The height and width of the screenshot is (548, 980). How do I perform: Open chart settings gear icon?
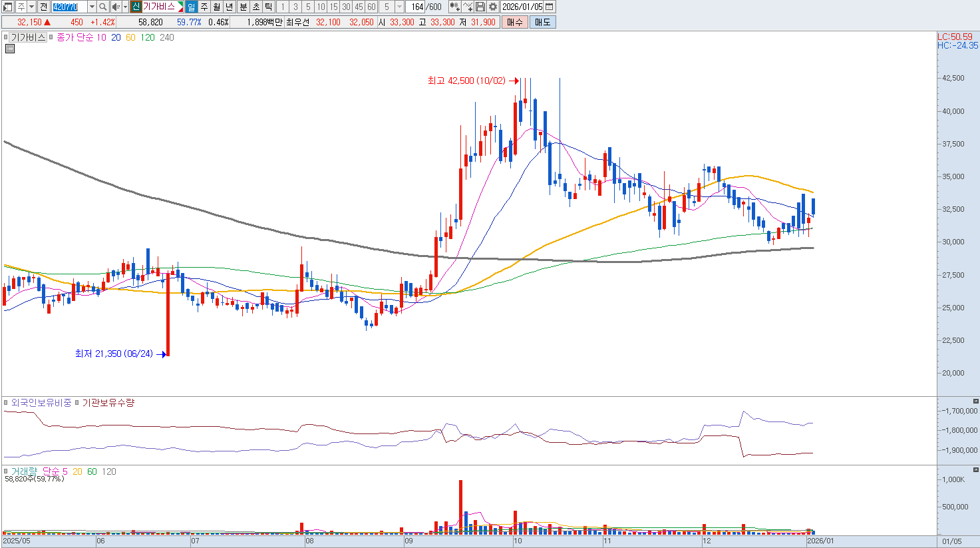(x=492, y=7)
